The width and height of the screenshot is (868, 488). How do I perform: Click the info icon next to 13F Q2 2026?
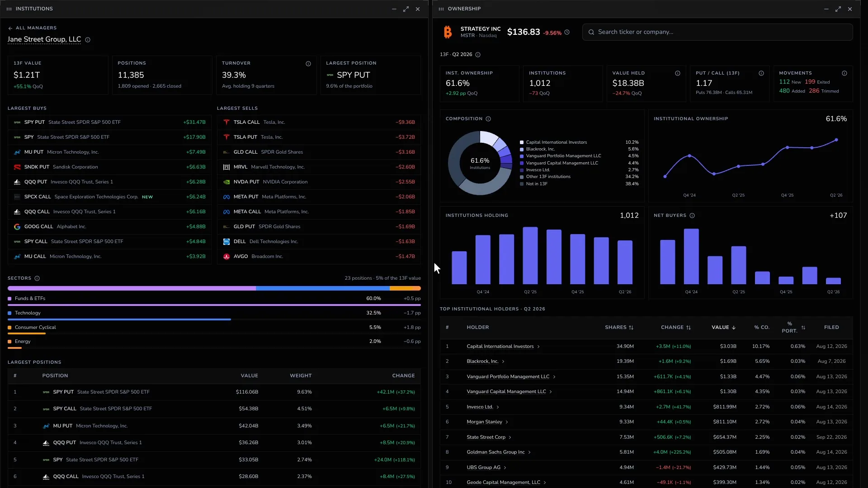[x=478, y=55]
